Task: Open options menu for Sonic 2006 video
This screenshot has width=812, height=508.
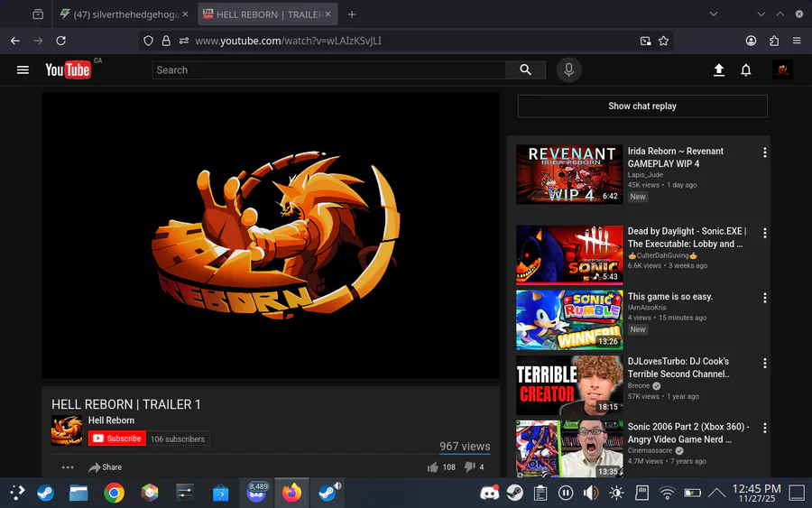Action: [764, 428]
